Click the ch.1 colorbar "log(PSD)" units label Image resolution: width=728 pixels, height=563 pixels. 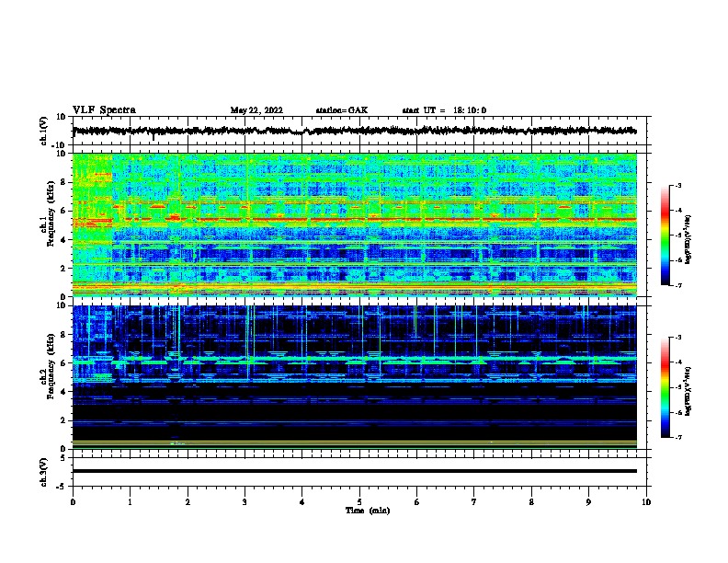tap(688, 239)
